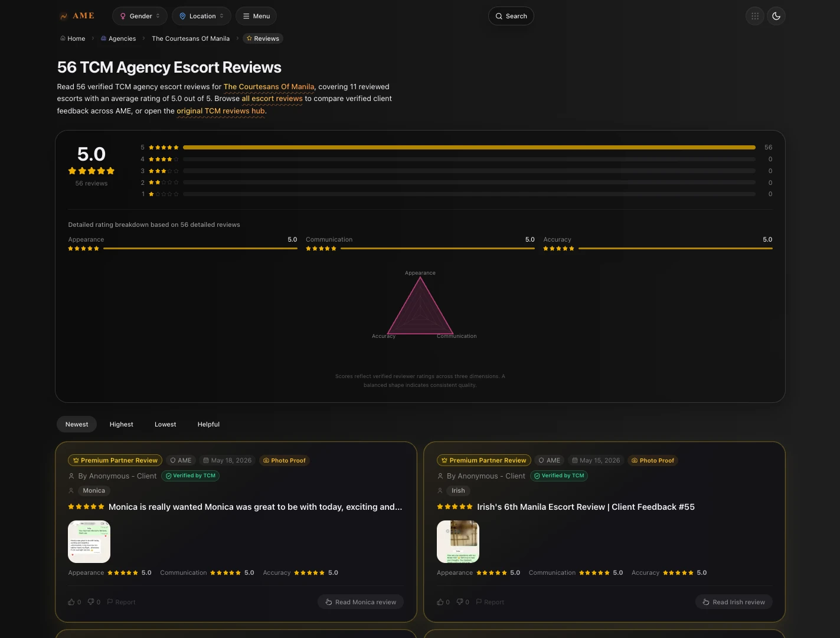The width and height of the screenshot is (840, 638).
Task: Open Irish's 6th Manila Escort Review title
Action: pyautogui.click(x=586, y=507)
